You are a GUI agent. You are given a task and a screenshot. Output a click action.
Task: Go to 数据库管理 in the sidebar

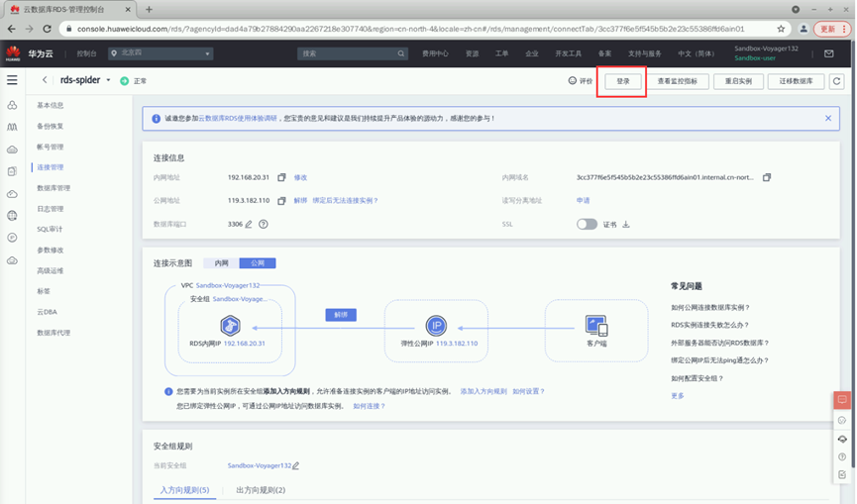pos(54,188)
